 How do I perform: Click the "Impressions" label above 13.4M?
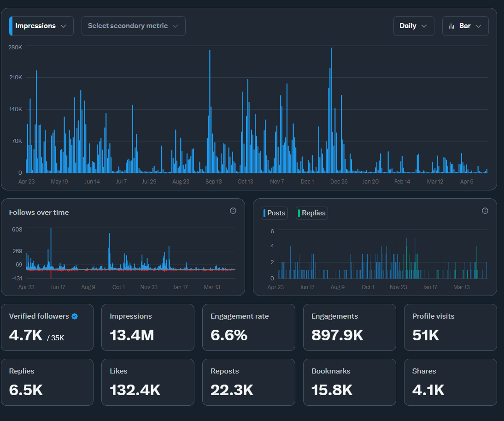click(x=131, y=316)
